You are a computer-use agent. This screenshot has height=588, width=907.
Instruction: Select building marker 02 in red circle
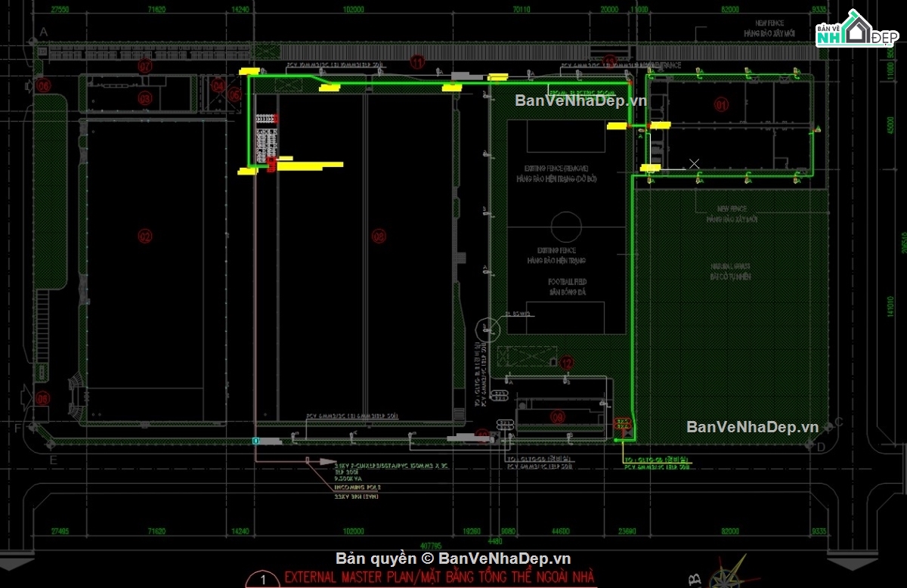point(144,237)
